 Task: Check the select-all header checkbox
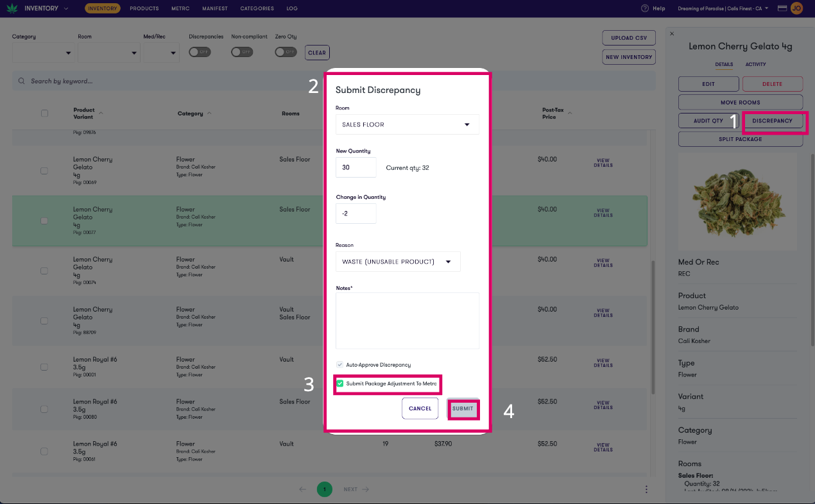click(44, 113)
